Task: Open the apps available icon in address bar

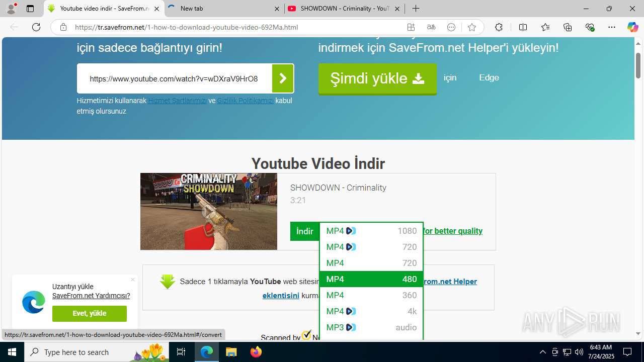Action: 411,27
